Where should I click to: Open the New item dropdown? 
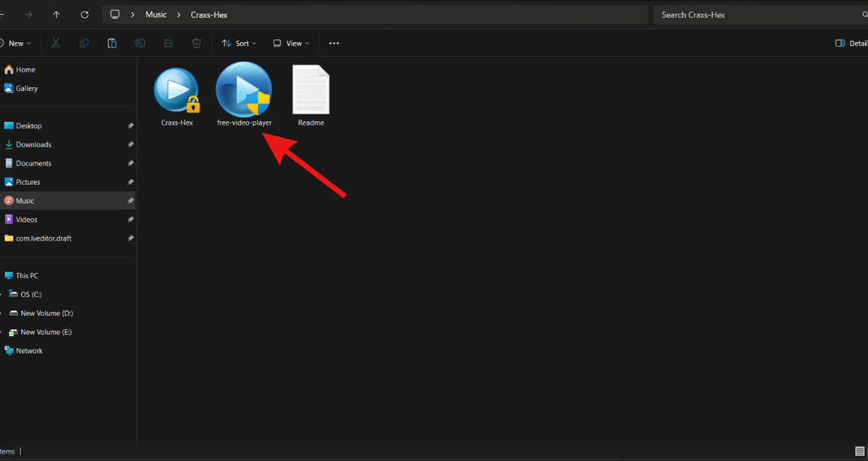tap(16, 44)
